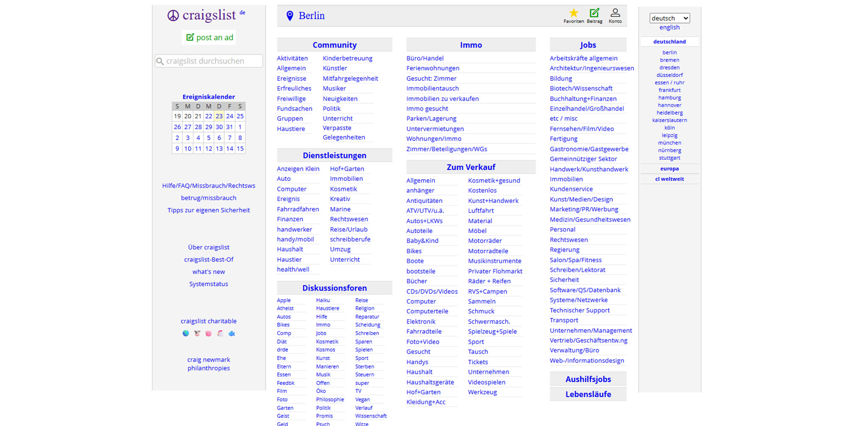This screenshot has height=426, width=868.
Task: Open the europa region section
Action: click(669, 168)
